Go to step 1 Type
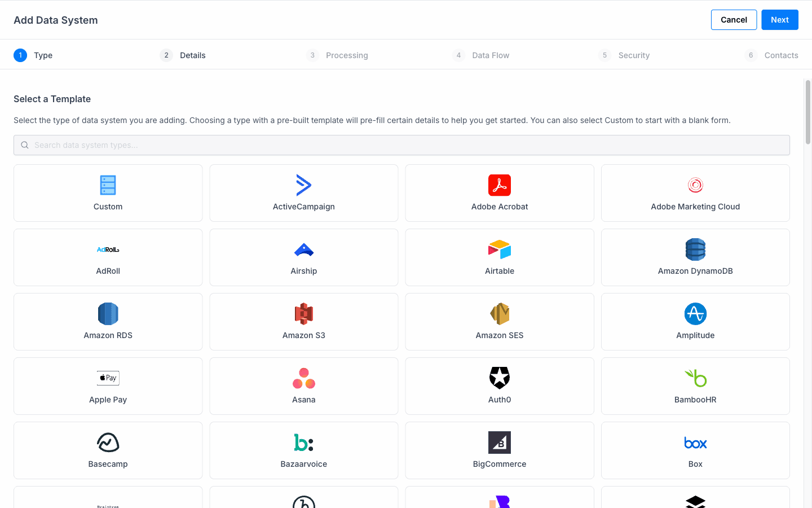The height and width of the screenshot is (508, 812). pos(33,55)
